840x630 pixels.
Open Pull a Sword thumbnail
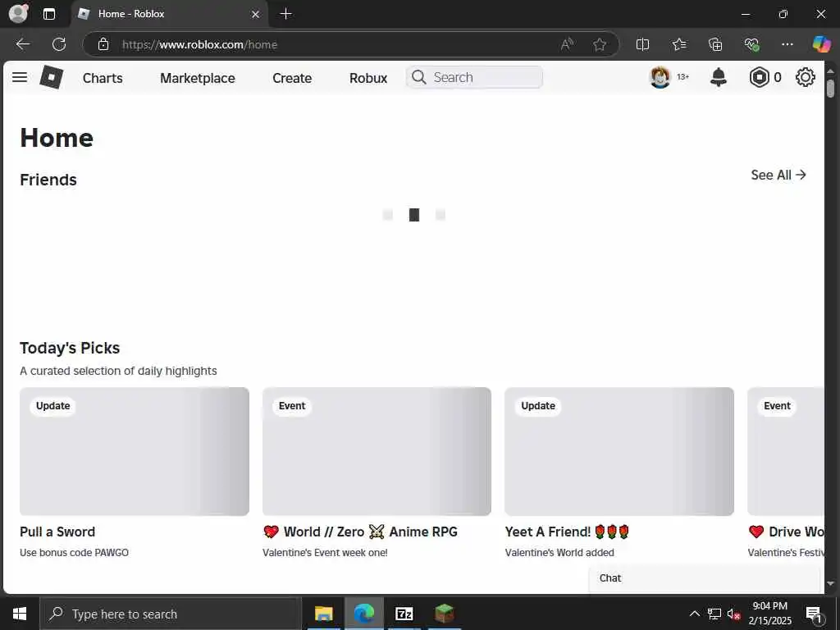135,451
